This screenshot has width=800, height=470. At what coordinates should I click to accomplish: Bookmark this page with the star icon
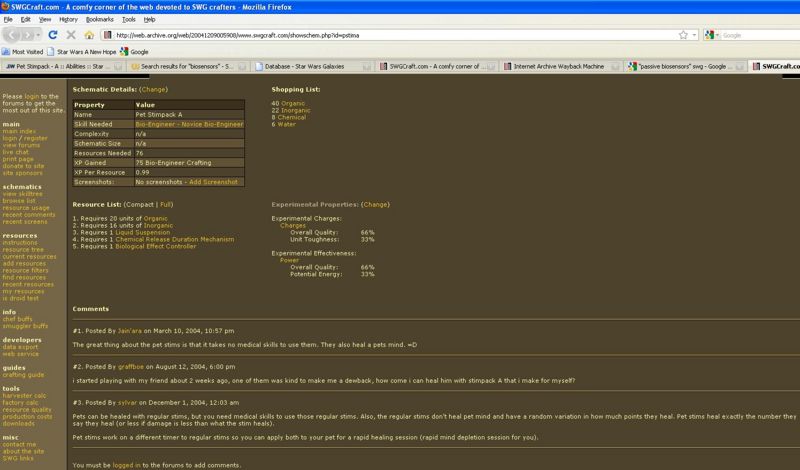[683, 35]
